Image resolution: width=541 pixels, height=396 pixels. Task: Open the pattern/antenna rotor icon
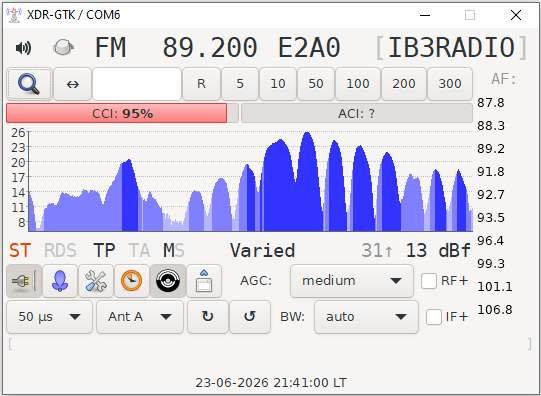coord(60,281)
